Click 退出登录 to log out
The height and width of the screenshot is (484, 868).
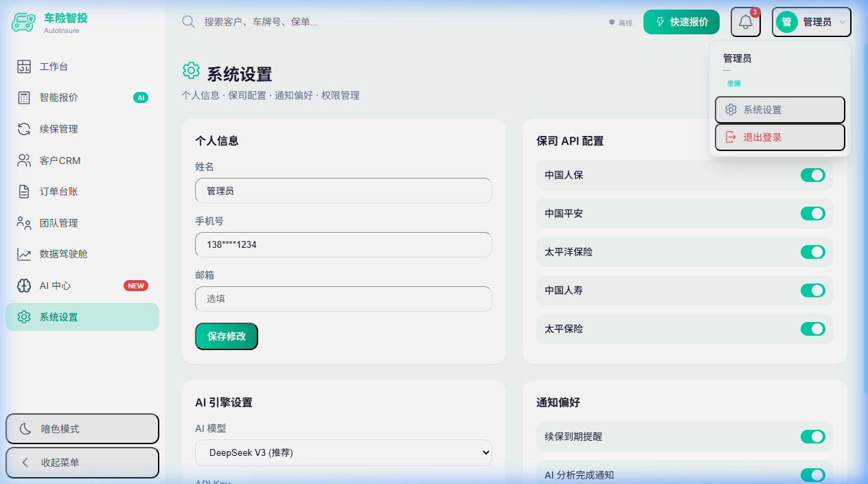pos(780,137)
